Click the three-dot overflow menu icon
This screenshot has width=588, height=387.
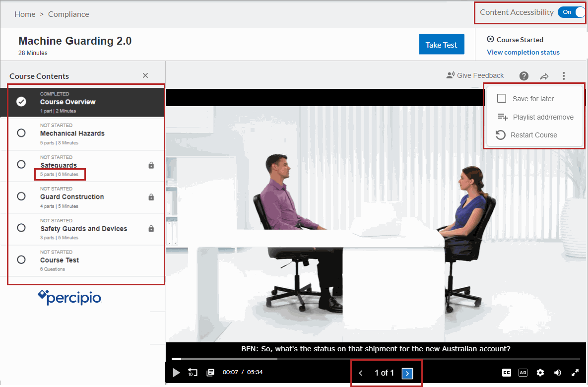click(x=564, y=75)
